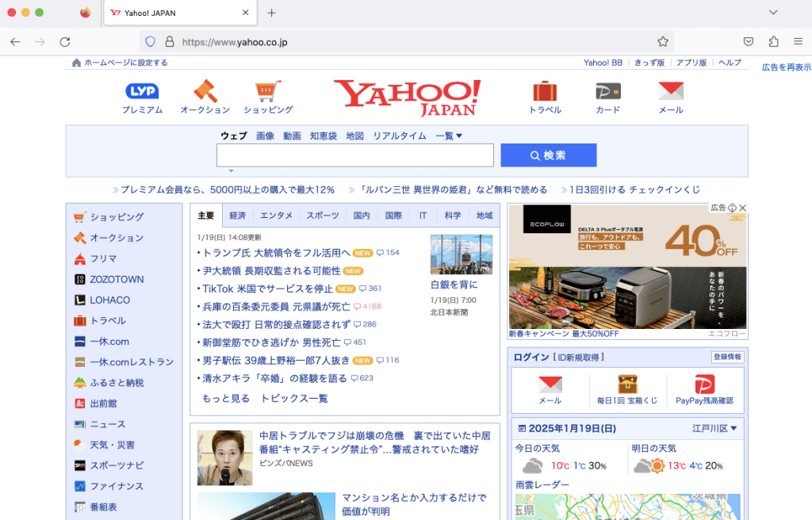The height and width of the screenshot is (520, 812).
Task: Select the 画像 search type
Action: tap(265, 136)
